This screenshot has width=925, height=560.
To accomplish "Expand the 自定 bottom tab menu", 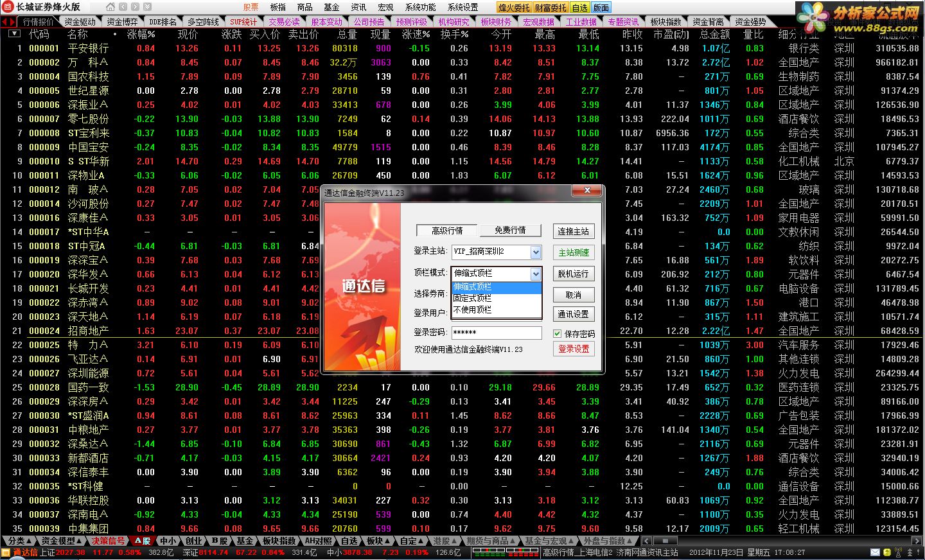I will [x=412, y=541].
